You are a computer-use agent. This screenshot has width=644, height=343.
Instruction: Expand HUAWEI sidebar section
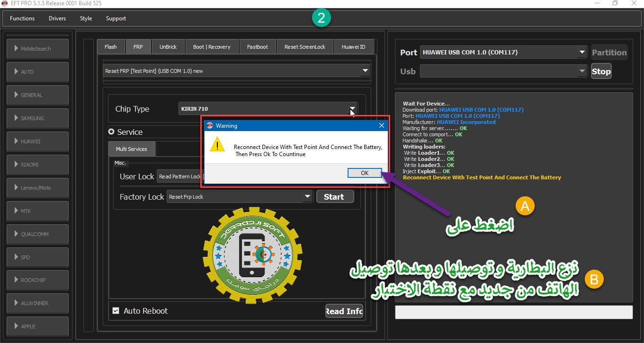tap(37, 141)
